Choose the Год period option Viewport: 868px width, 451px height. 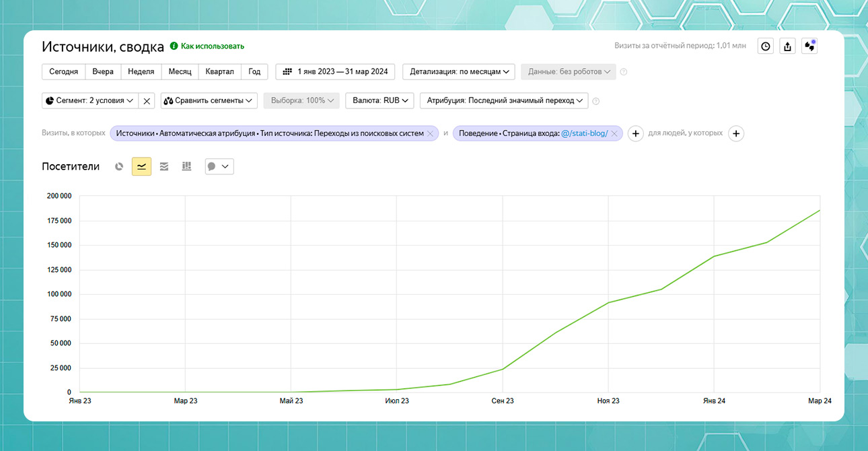254,71
